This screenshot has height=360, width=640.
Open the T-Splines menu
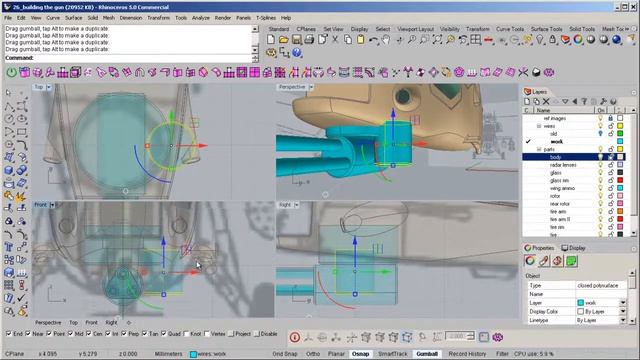click(x=266, y=18)
